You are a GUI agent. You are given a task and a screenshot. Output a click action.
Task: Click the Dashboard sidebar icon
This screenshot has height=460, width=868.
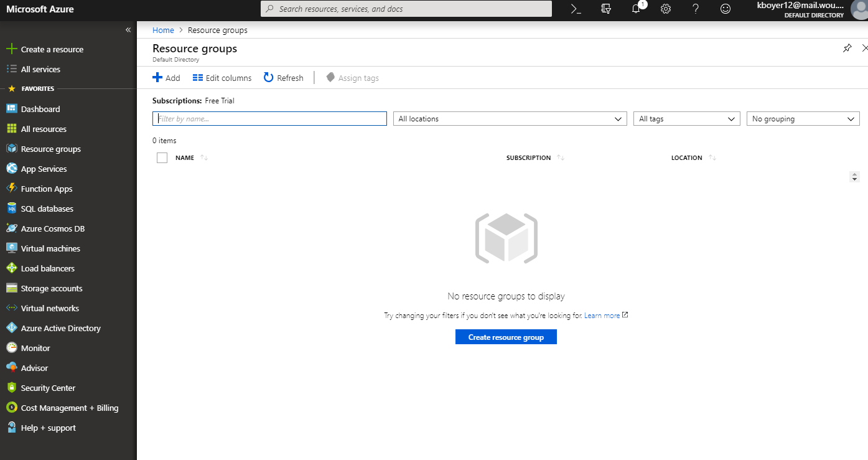[11, 109]
